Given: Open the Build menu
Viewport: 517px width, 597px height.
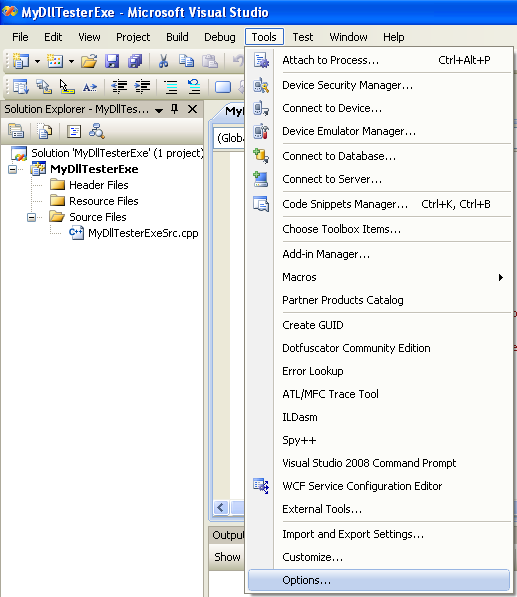Looking at the screenshot, I should (x=177, y=37).
